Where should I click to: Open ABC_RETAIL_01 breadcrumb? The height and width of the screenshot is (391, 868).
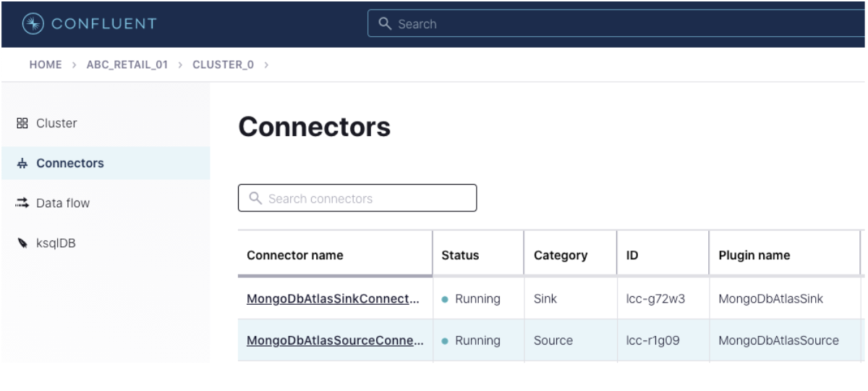[127, 65]
